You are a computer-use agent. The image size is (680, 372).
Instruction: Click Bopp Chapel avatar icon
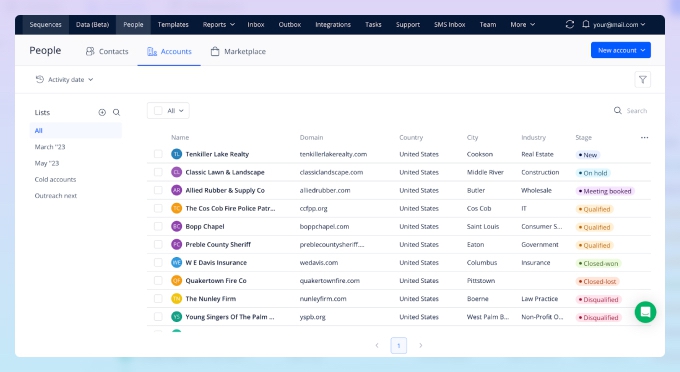(177, 226)
